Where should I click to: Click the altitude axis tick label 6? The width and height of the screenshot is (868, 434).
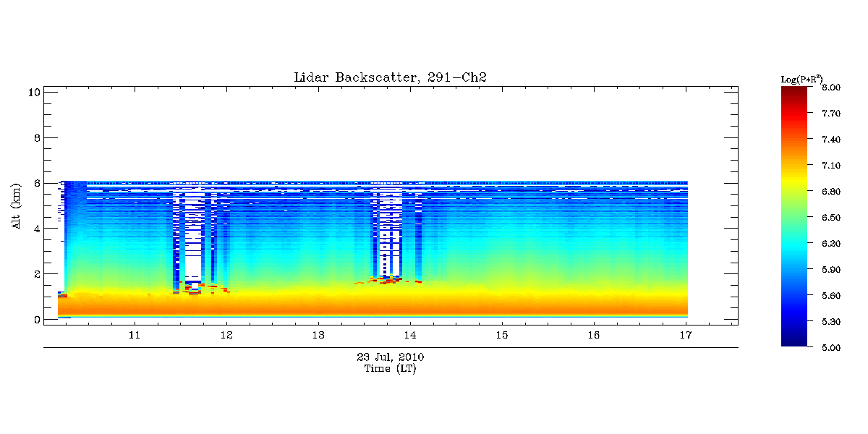[36, 183]
